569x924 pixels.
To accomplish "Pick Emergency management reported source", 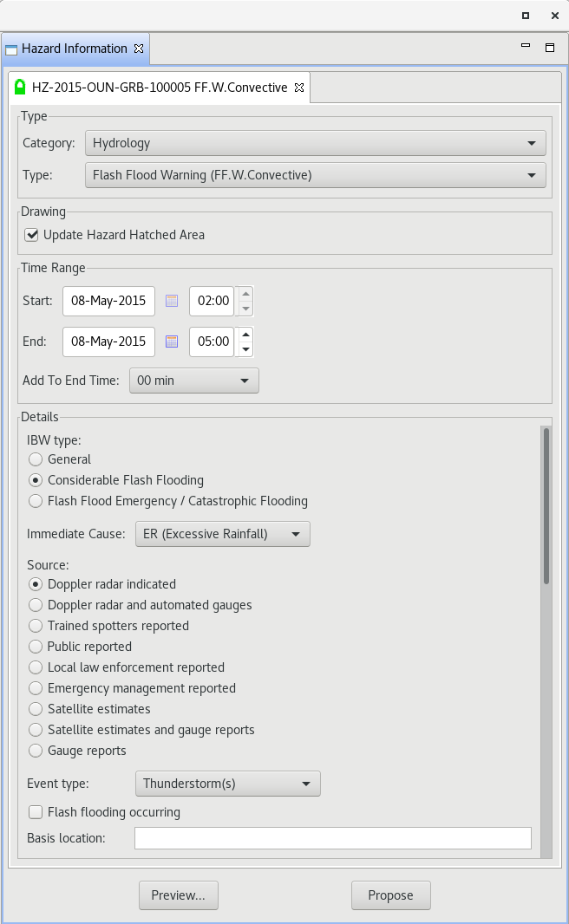I will (36, 688).
